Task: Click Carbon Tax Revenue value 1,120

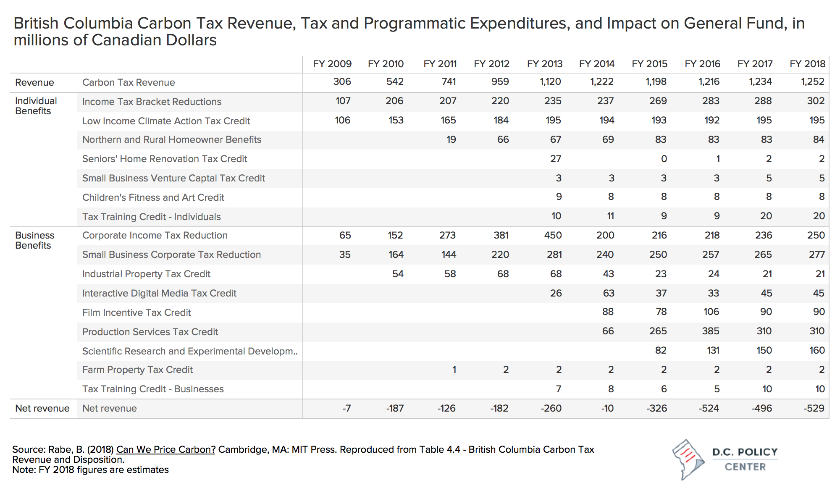Action: pyautogui.click(x=550, y=81)
